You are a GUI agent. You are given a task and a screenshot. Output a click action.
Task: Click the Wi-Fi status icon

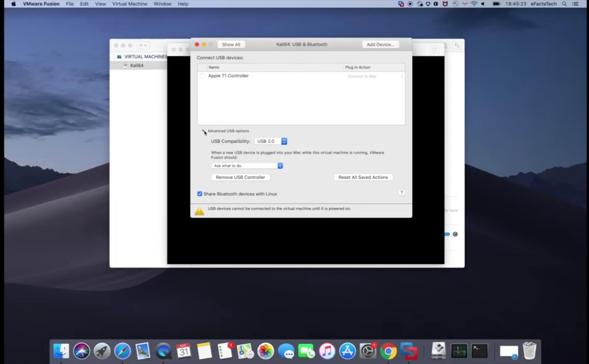click(x=474, y=4)
